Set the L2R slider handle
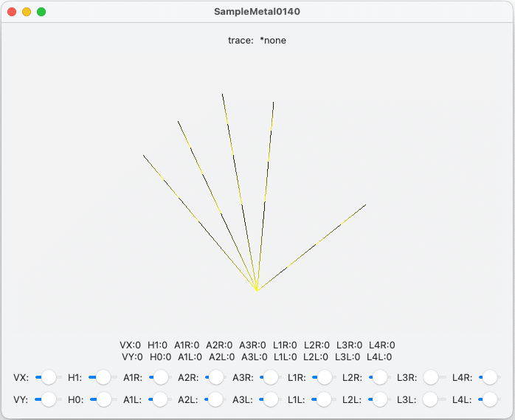 click(379, 377)
